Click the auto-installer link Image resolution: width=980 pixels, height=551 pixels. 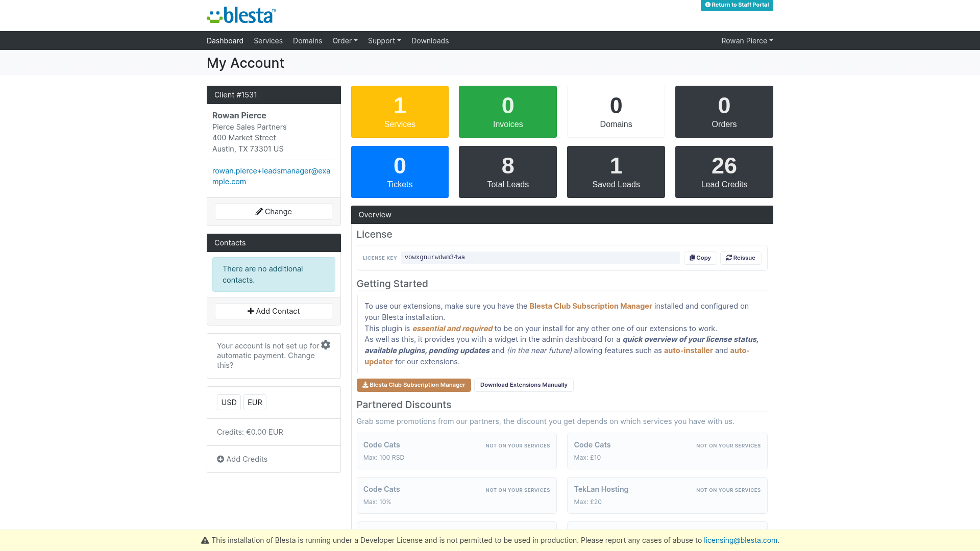coord(688,350)
